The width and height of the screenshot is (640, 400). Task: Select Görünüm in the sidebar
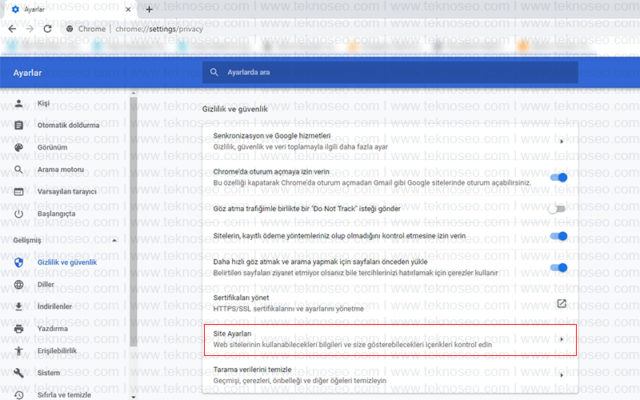[52, 147]
